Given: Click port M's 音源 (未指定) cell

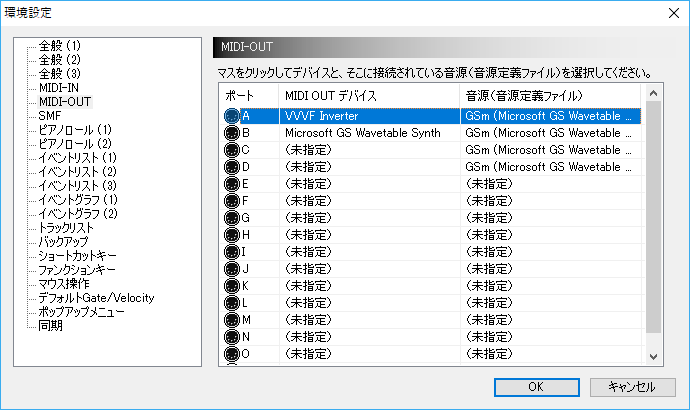Looking at the screenshot, I should pos(551,320).
